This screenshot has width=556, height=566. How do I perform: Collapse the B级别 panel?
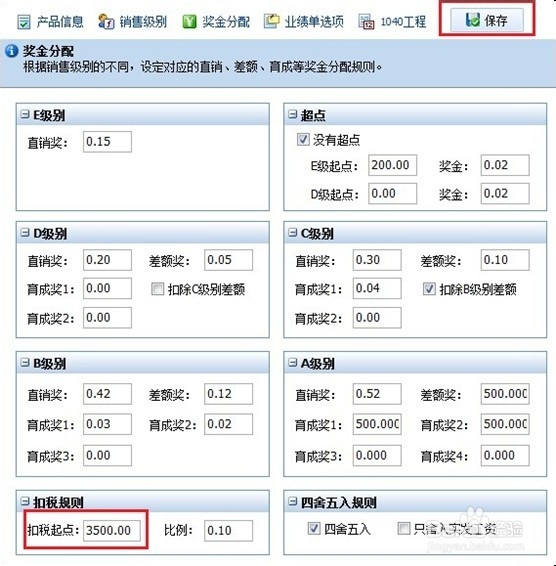pyautogui.click(x=25, y=363)
